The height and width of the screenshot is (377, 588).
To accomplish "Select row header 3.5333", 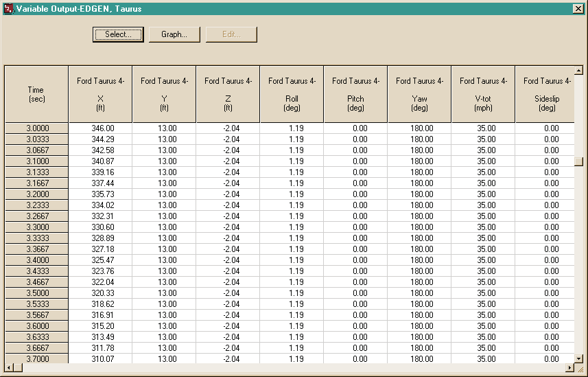I will (x=36, y=304).
